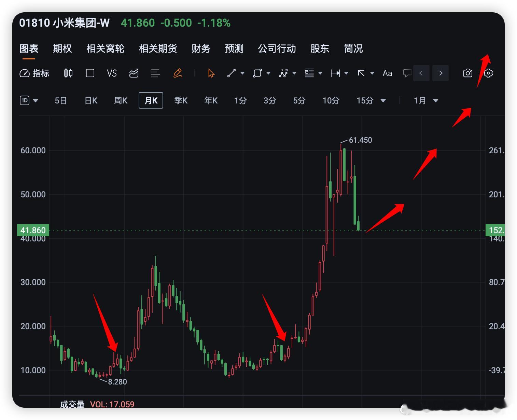
Task: Click the right chevron toolbar button
Action: [441, 73]
